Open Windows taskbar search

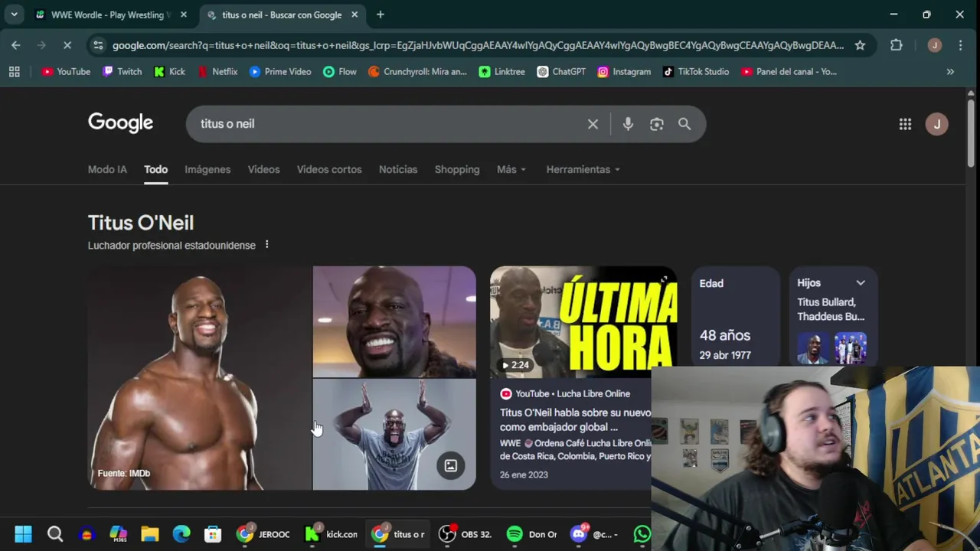coord(54,534)
